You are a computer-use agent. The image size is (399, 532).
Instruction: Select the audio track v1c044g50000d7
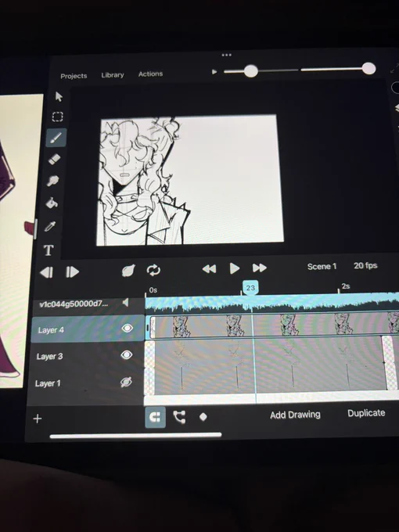(x=74, y=304)
